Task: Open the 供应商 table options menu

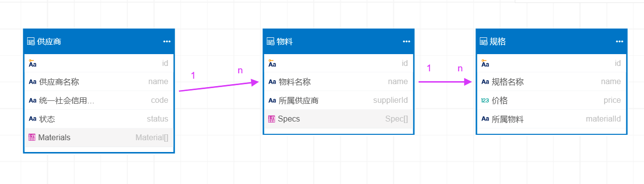Action: coord(167,42)
